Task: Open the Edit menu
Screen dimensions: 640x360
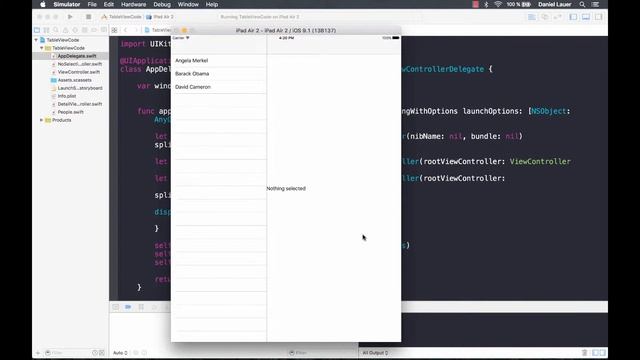Action: 109,4
